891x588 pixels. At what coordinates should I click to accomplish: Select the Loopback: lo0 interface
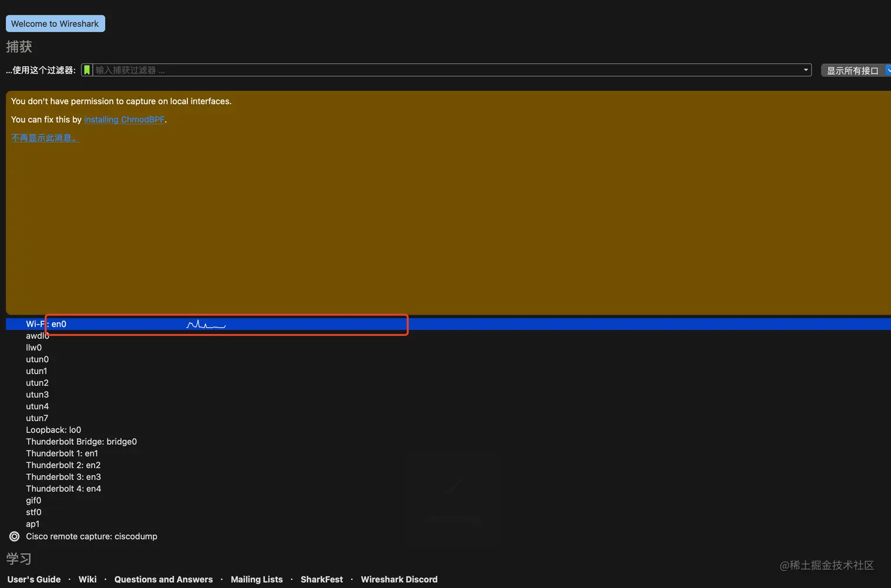tap(448, 430)
